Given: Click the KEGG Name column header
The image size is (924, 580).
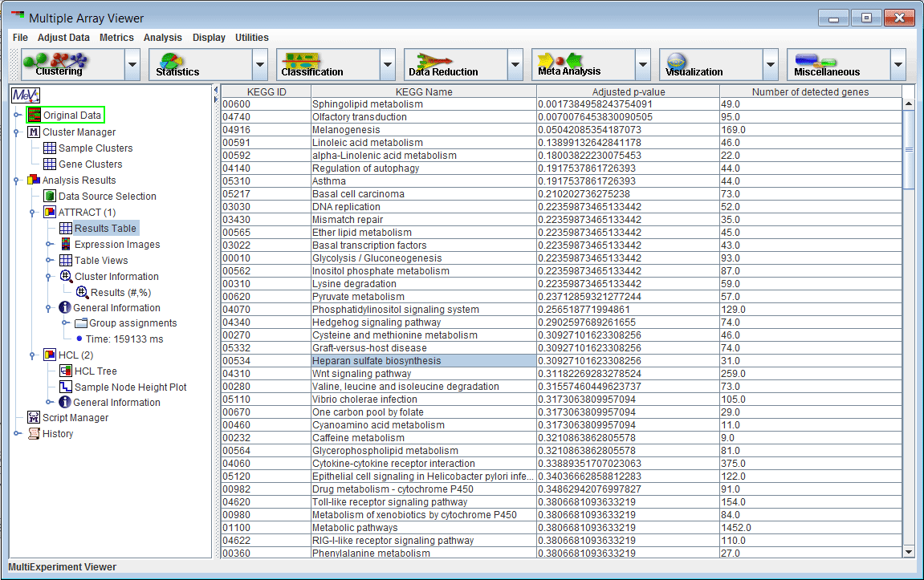Looking at the screenshot, I should click(424, 92).
